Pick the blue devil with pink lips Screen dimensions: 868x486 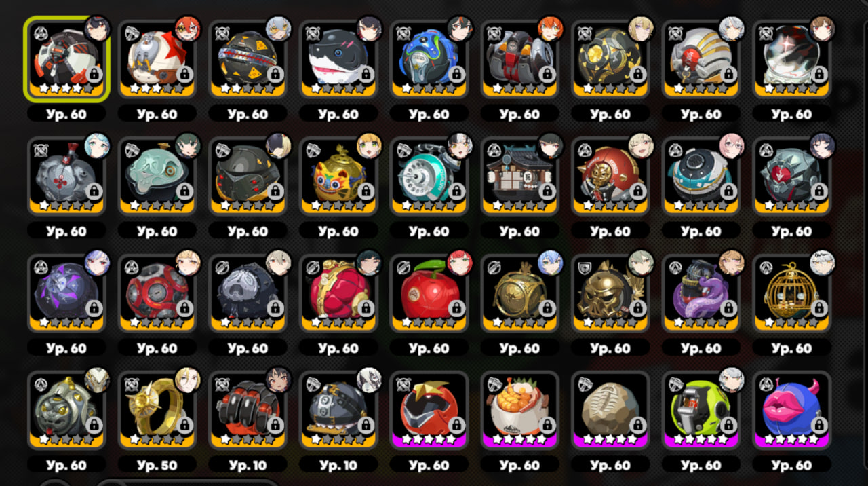pyautogui.click(x=791, y=410)
